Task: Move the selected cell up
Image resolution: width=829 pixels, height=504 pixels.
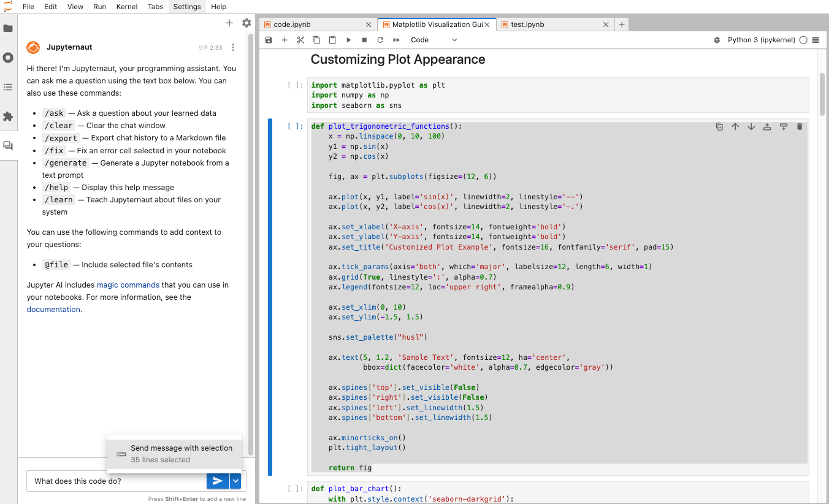Action: point(735,126)
